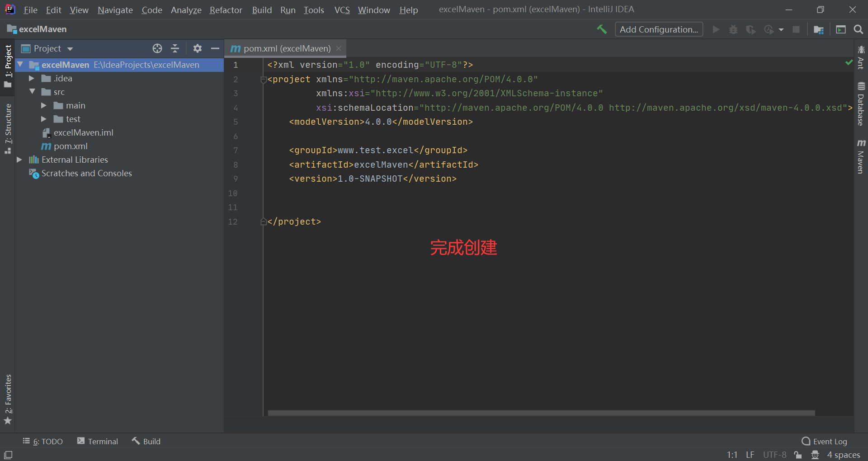
Task: Click the artifactId line in editor
Action: (383, 165)
